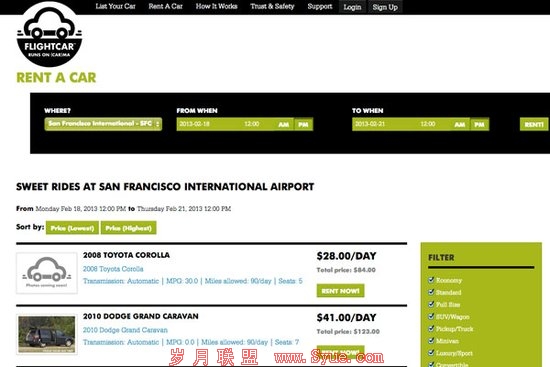Click the Total price: $123.00 text
Viewport: 550px width, 367px height.
tap(348, 332)
